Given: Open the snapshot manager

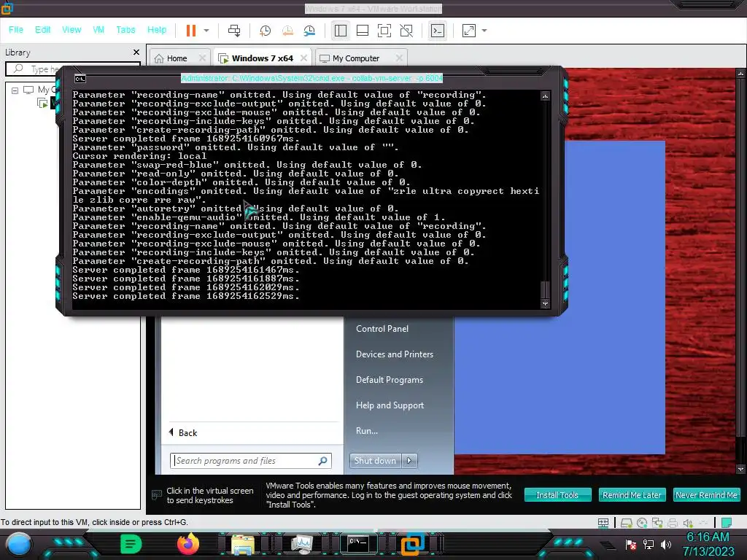Looking at the screenshot, I should coord(309,31).
